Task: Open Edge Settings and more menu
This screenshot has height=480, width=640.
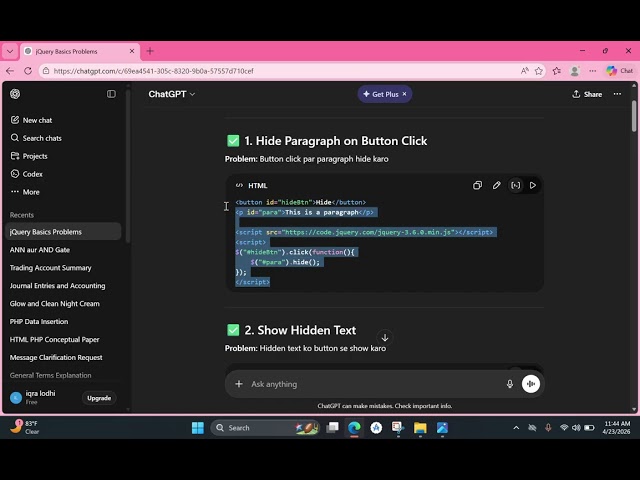Action: point(593,71)
